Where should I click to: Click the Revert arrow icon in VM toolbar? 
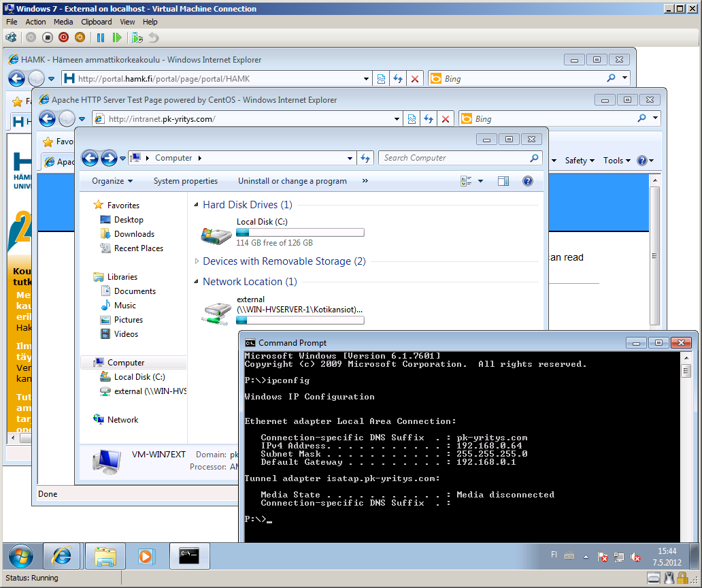tap(154, 37)
